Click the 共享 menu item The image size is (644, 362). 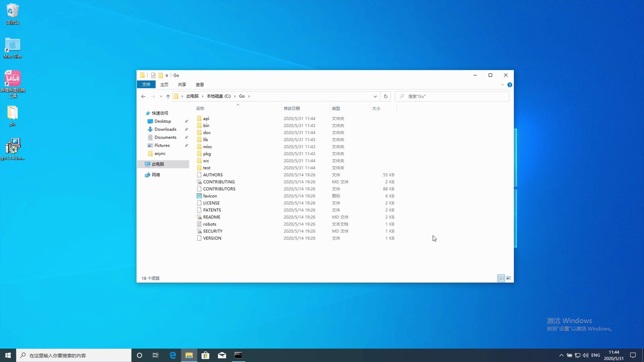coord(181,84)
